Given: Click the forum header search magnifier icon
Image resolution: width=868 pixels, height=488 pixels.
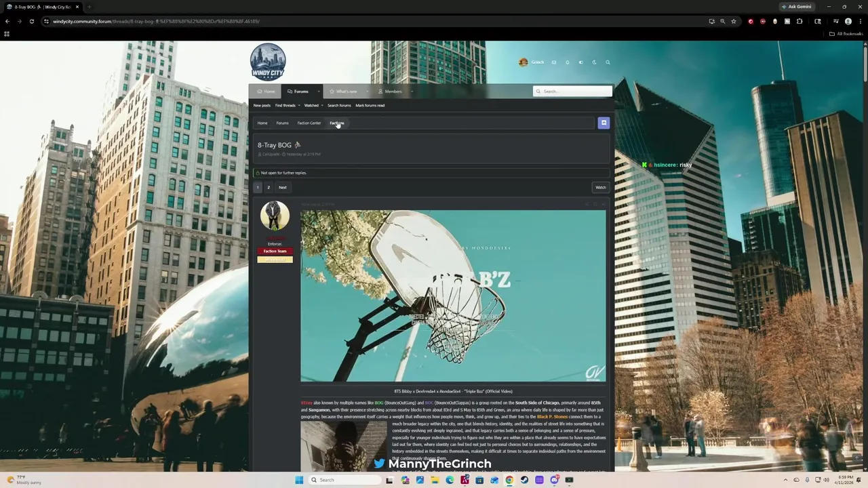Looking at the screenshot, I should coord(608,62).
